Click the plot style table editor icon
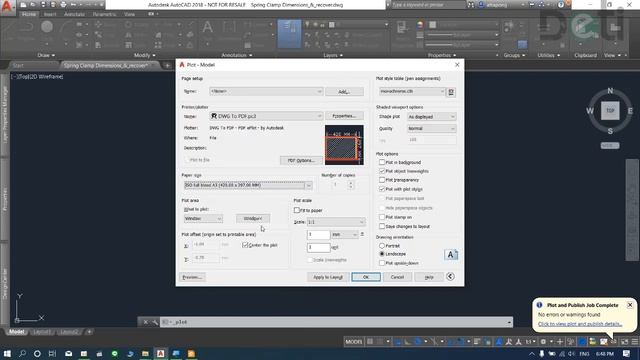 [451, 92]
